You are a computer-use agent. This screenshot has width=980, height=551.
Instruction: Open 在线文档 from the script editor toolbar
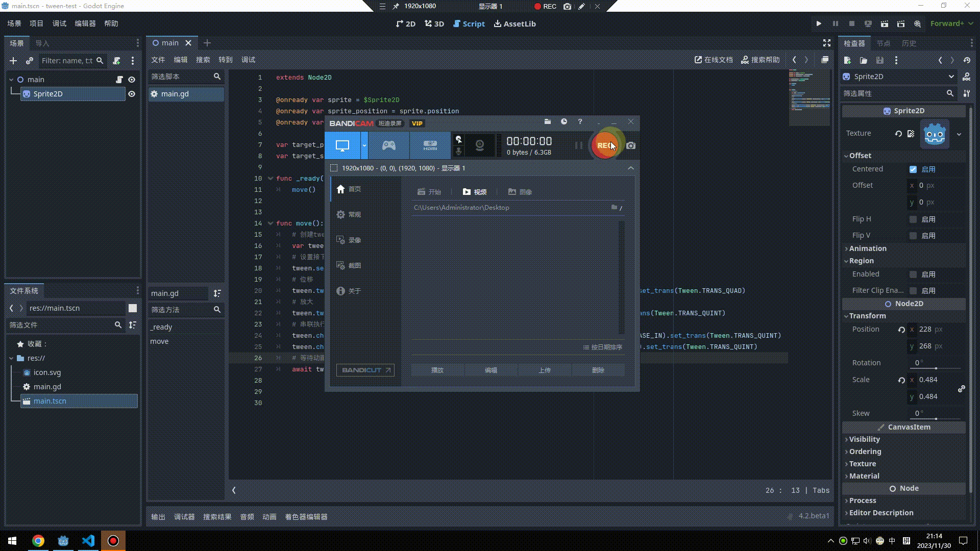click(x=714, y=60)
